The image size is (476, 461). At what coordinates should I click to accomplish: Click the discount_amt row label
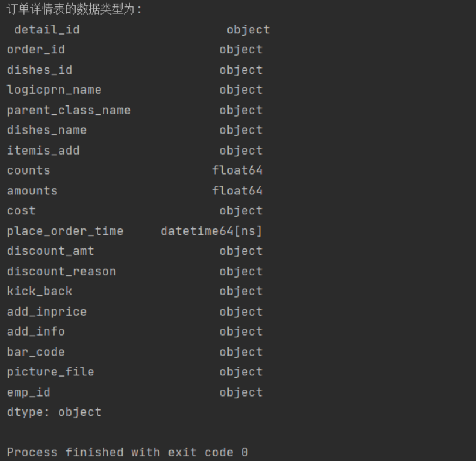coord(50,251)
